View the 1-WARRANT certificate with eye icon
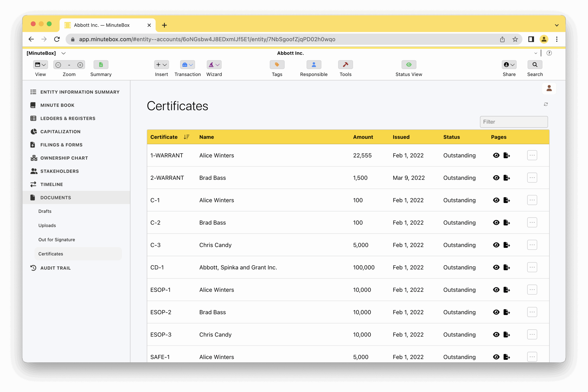588x392 pixels. [x=496, y=155]
